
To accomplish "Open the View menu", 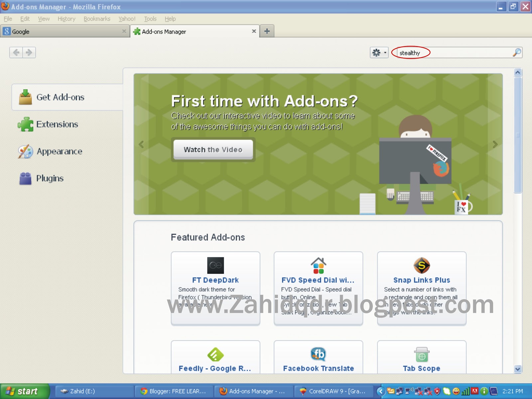I will [x=44, y=19].
